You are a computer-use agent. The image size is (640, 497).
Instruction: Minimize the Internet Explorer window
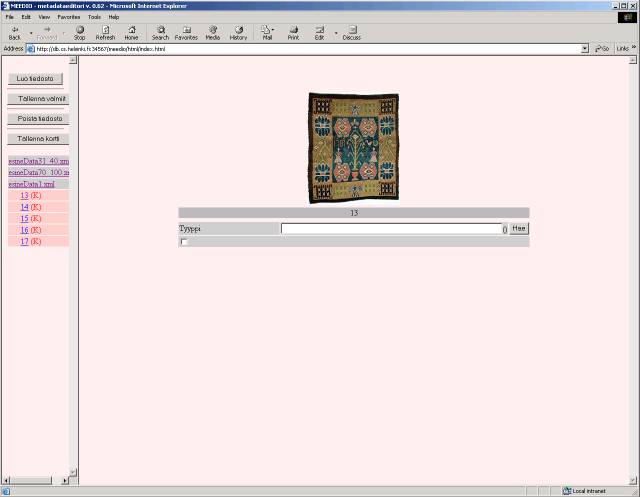coord(616,6)
